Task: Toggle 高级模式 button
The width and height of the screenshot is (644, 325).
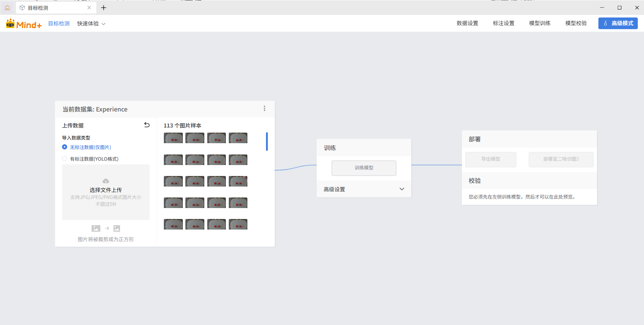Action: click(618, 23)
